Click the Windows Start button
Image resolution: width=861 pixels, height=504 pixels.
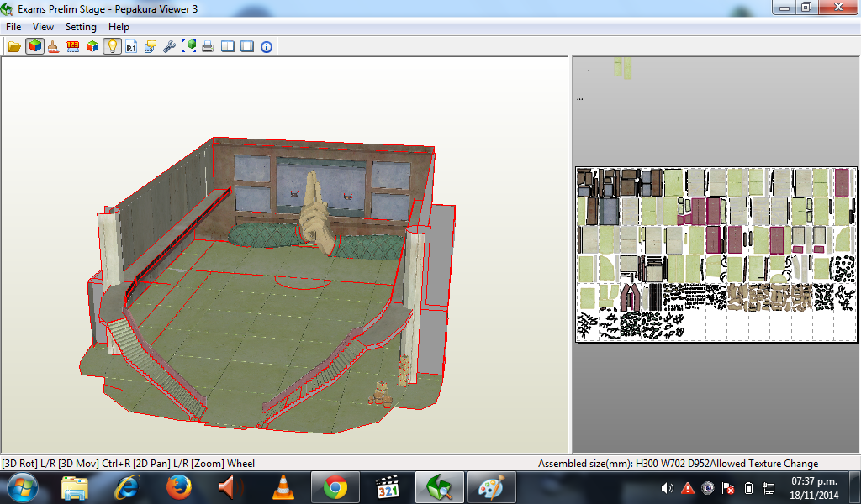pyautogui.click(x=22, y=486)
